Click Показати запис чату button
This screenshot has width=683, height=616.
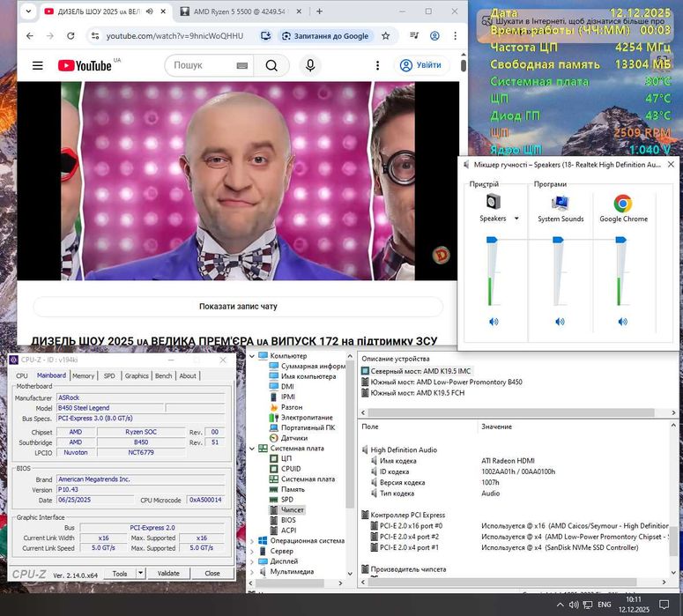coord(238,307)
